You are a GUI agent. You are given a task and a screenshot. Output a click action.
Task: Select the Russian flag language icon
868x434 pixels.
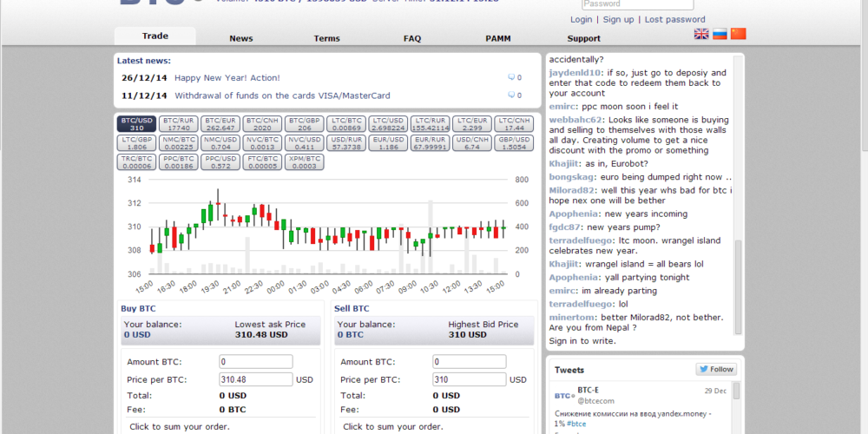[x=720, y=34]
